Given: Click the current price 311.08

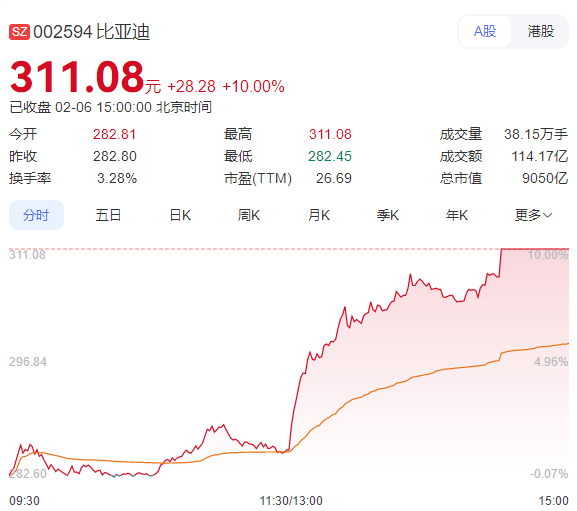Looking at the screenshot, I should (77, 77).
